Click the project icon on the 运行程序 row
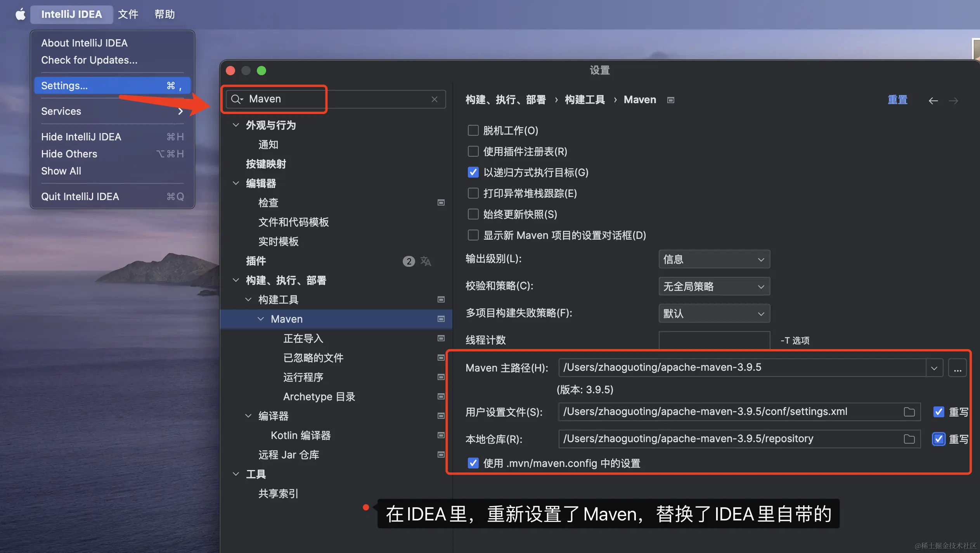Image resolution: width=980 pixels, height=553 pixels. [x=441, y=377]
